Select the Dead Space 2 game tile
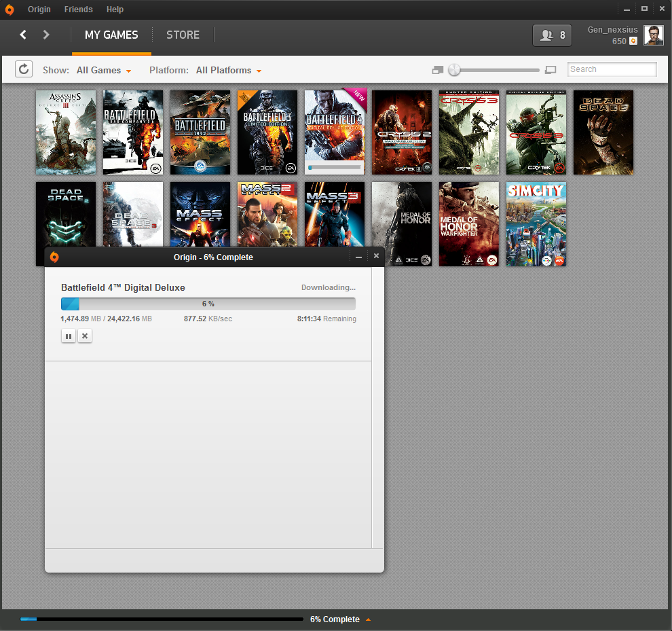The width and height of the screenshot is (672, 631). (66, 214)
